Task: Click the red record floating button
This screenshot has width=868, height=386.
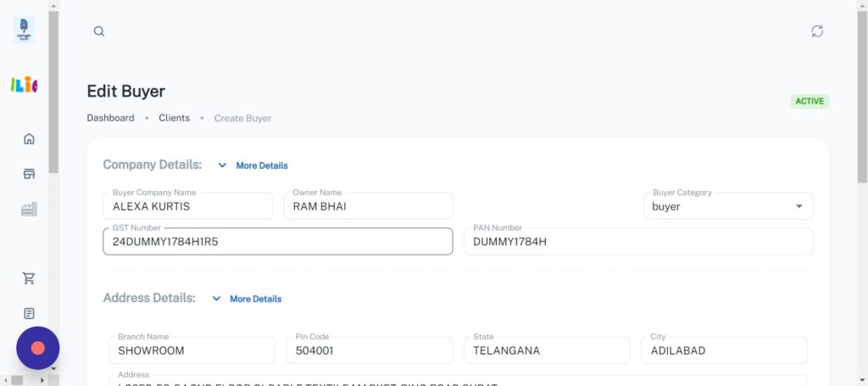Action: 37,348
